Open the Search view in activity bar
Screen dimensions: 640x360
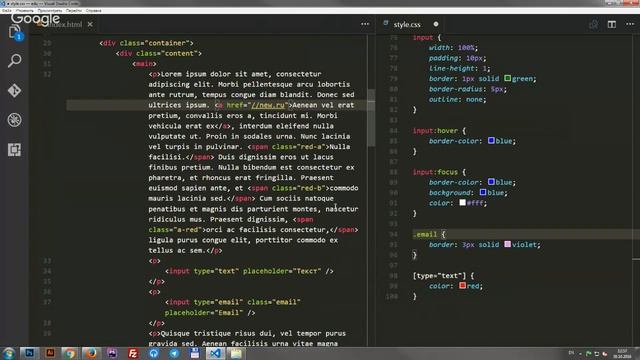[14, 61]
